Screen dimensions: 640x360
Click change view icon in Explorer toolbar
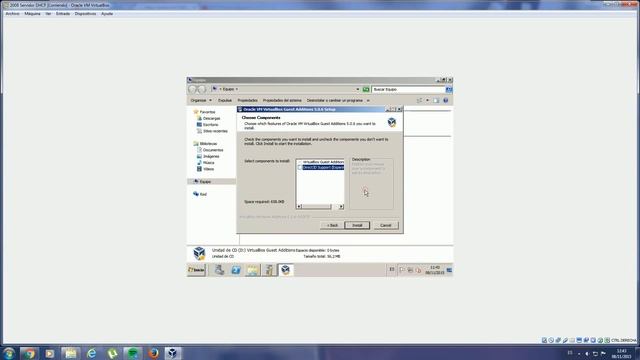(x=420, y=100)
